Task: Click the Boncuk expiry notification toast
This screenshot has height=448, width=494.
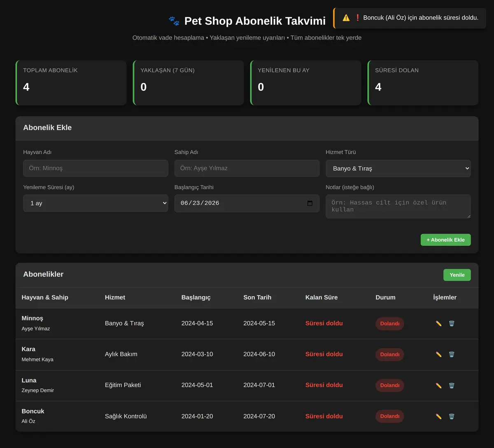Action: click(410, 18)
